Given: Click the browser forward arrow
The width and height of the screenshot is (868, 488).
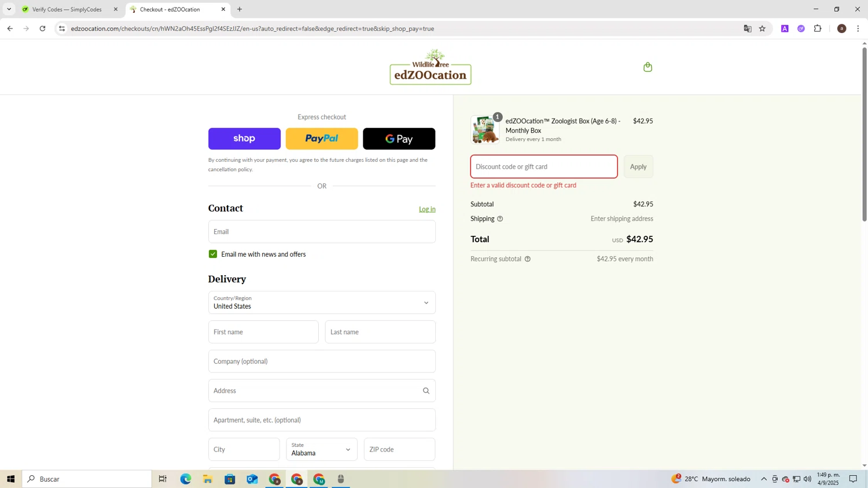Looking at the screenshot, I should pyautogui.click(x=26, y=28).
